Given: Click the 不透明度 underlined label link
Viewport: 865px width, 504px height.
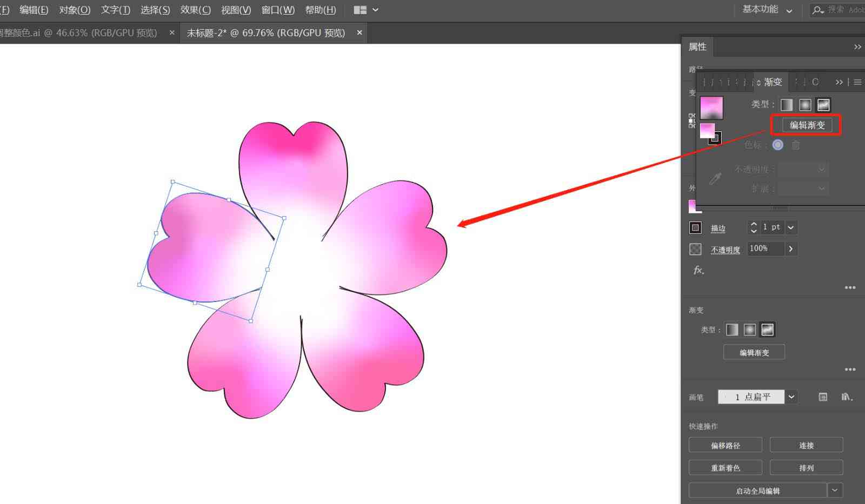Looking at the screenshot, I should point(725,250).
